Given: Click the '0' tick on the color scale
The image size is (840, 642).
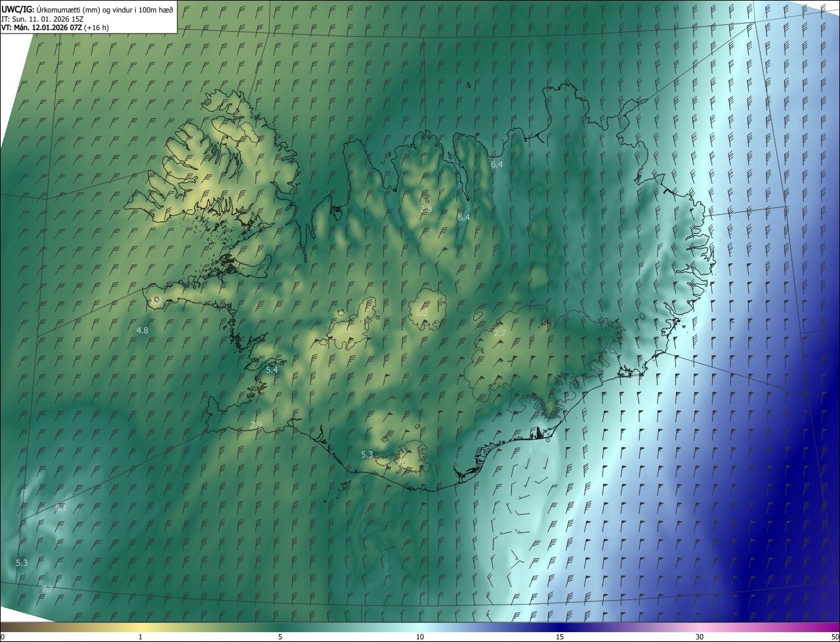Looking at the screenshot, I should [3, 637].
